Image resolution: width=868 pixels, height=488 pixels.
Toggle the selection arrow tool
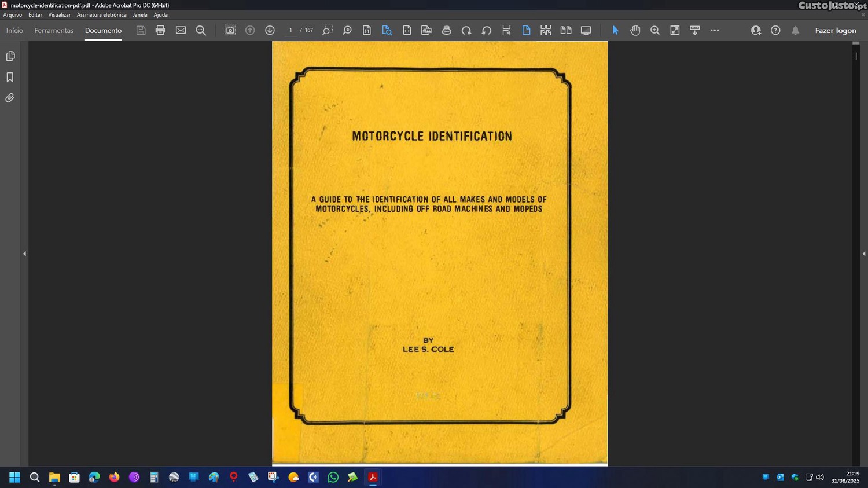[615, 30]
